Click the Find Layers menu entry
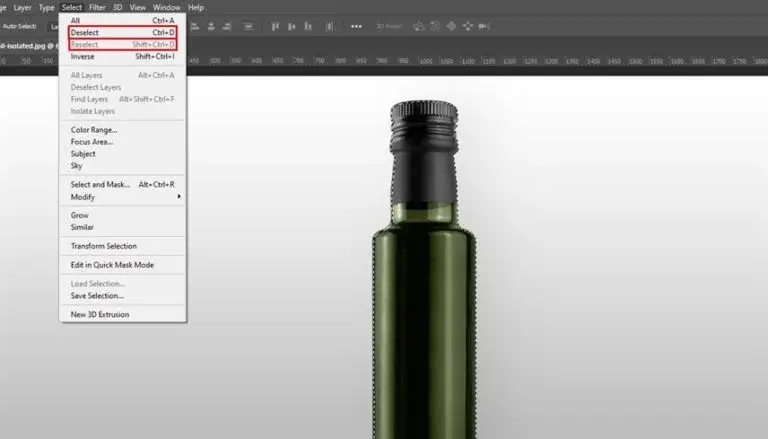 pos(122,99)
